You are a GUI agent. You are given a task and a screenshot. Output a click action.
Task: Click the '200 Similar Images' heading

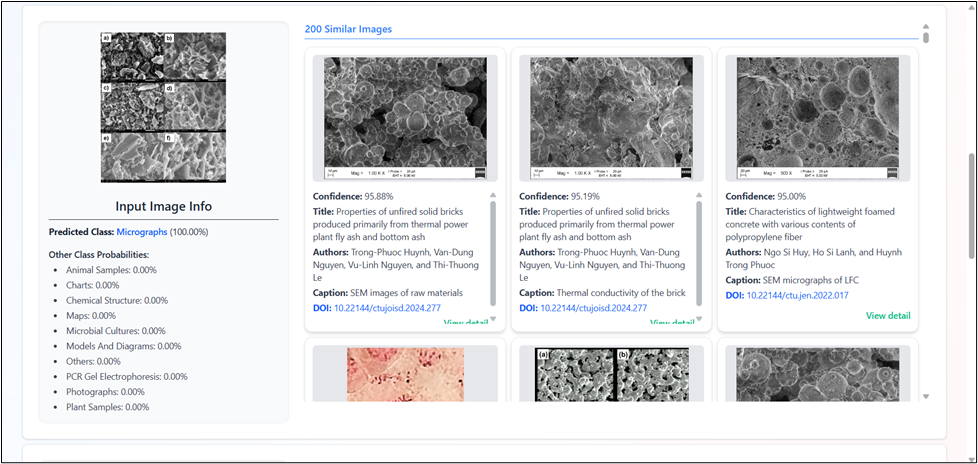point(348,29)
